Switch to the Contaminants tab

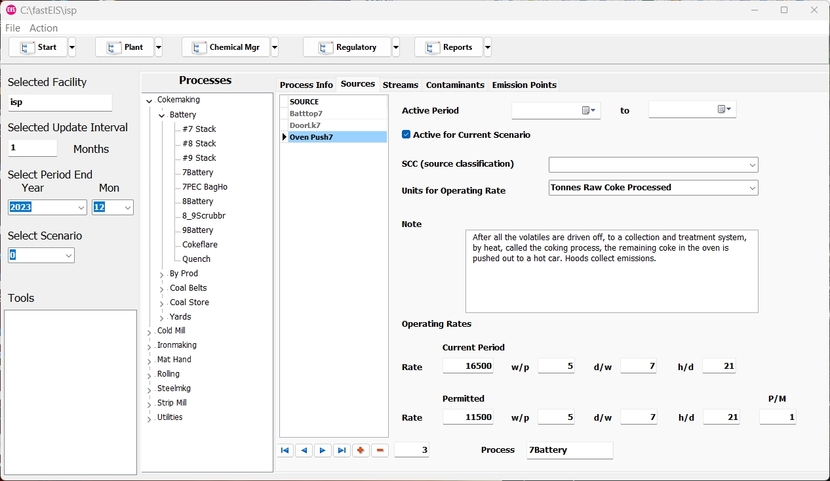click(455, 85)
